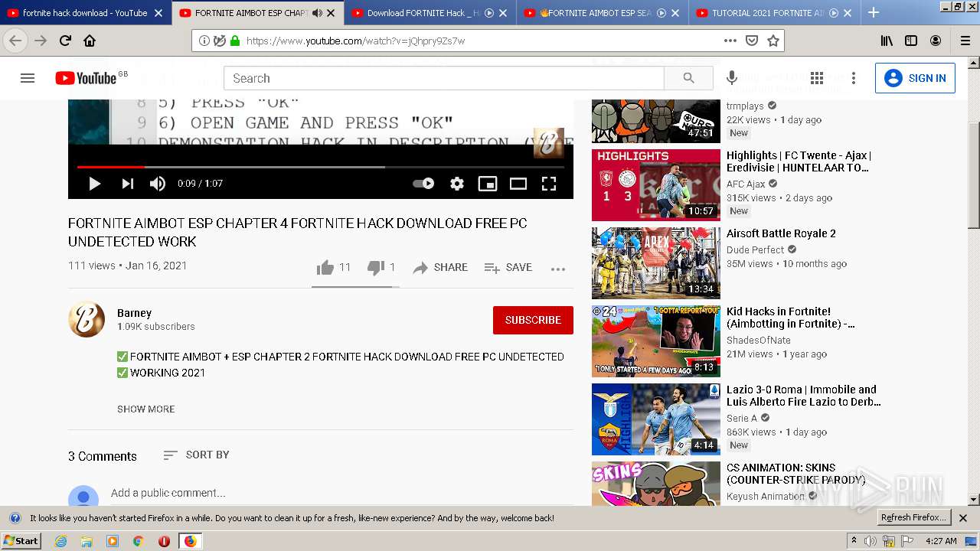Image resolution: width=980 pixels, height=551 pixels.
Task: Launch Internet Explorer from taskbar
Action: [61, 541]
